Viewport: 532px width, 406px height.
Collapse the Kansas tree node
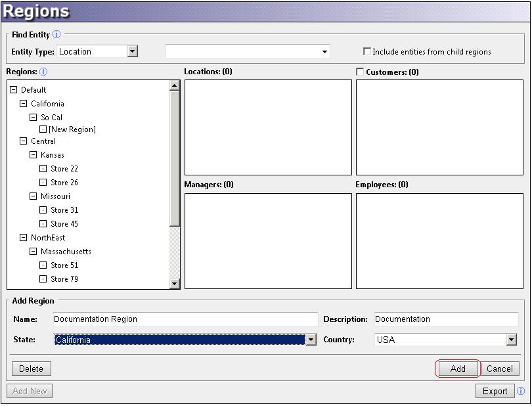(x=33, y=155)
